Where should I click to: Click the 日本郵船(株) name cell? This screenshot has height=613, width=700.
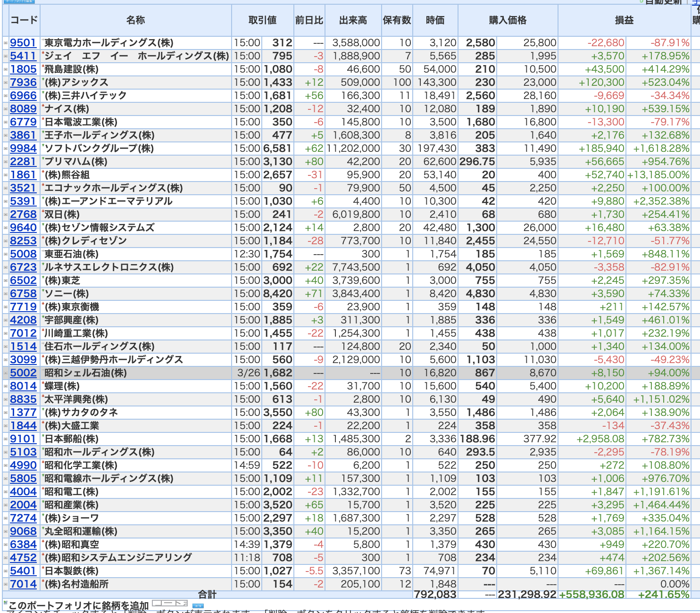136,439
